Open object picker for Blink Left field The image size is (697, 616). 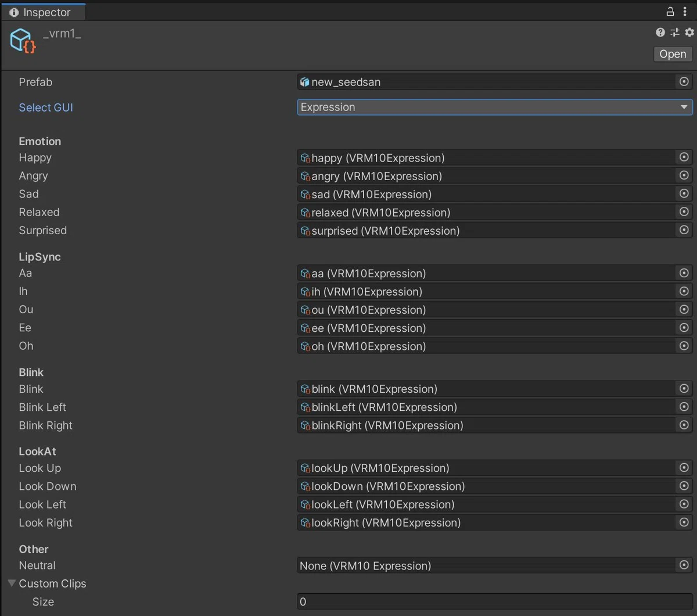684,407
